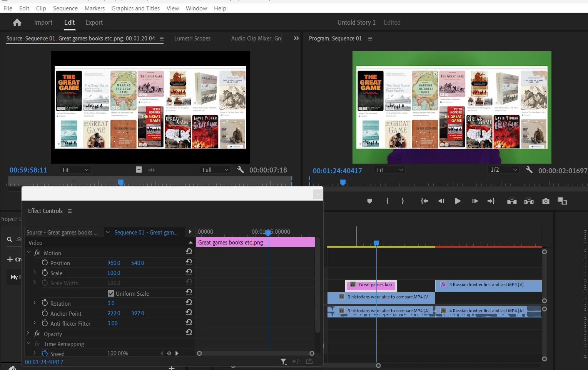Switch to the Import workspace tab
The width and height of the screenshot is (588, 370).
coord(43,23)
